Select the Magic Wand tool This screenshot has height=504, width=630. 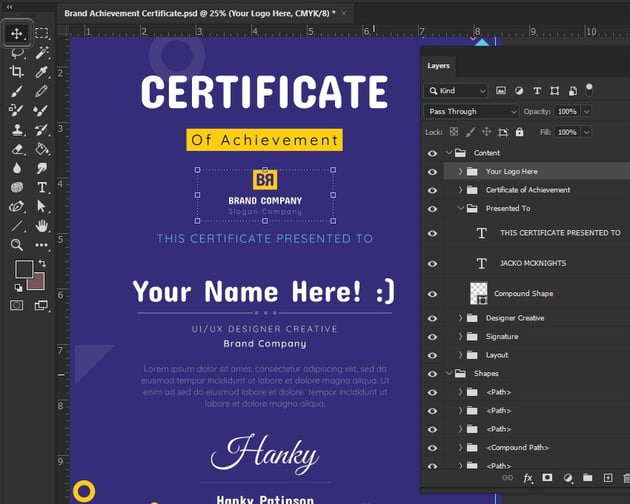point(42,53)
